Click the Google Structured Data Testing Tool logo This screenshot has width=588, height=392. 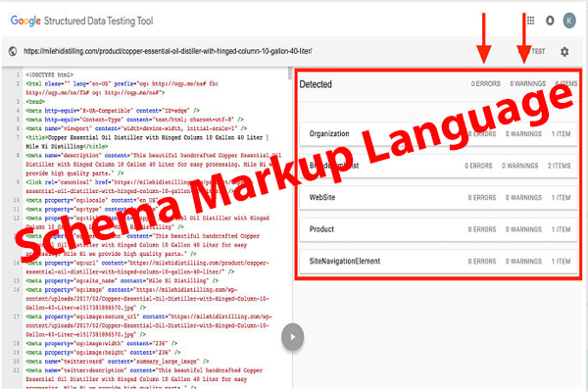[81, 21]
